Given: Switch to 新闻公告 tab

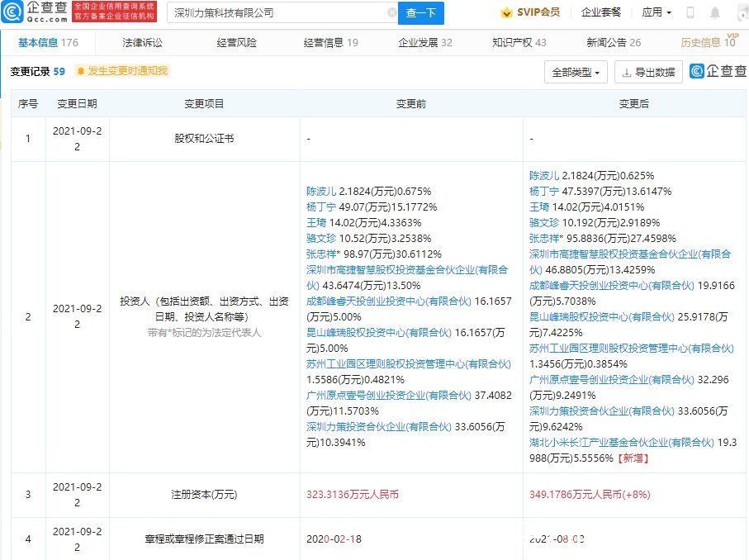Looking at the screenshot, I should point(614,42).
